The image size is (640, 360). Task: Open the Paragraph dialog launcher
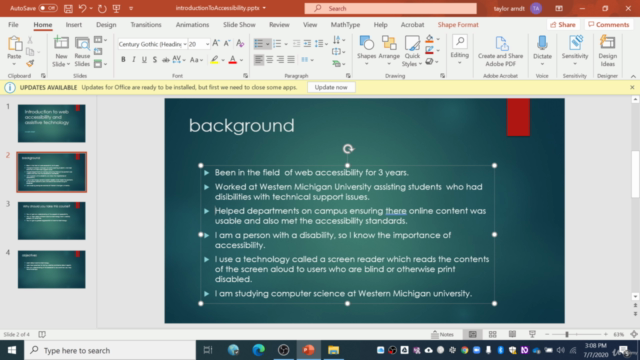tap(348, 76)
